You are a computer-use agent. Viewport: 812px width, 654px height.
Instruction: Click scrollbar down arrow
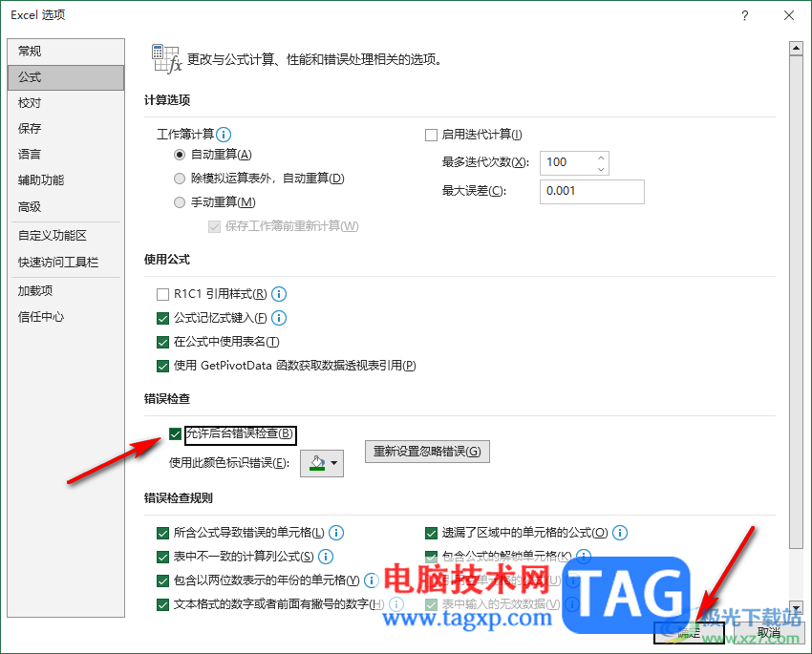pyautogui.click(x=796, y=608)
